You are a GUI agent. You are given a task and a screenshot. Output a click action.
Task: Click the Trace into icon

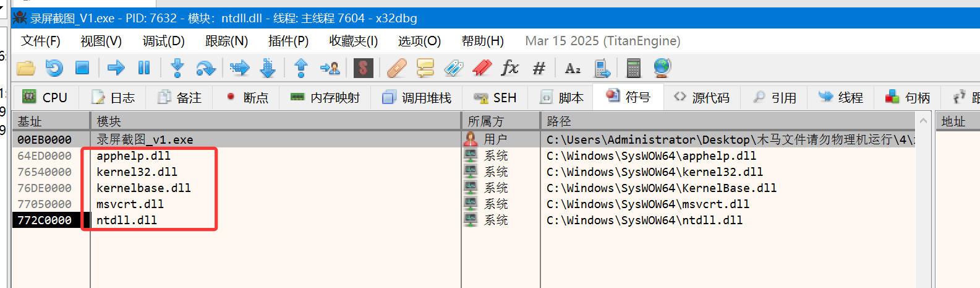[x=239, y=68]
